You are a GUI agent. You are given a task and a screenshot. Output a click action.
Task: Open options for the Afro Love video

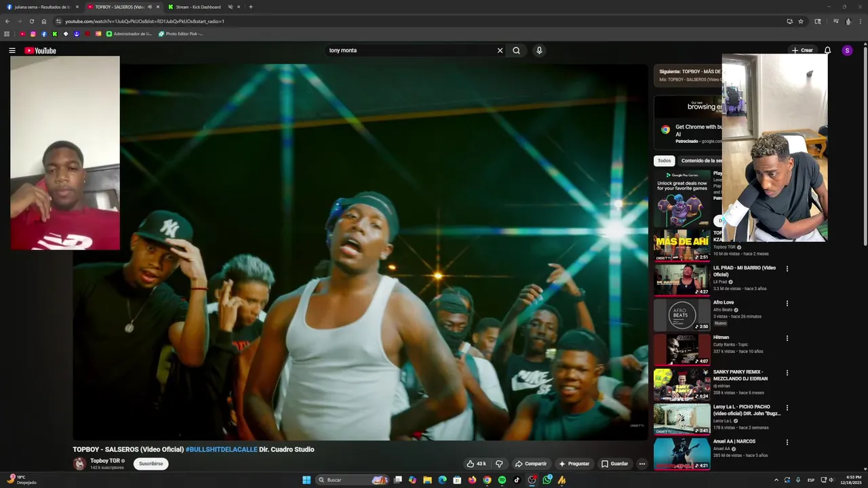pyautogui.click(x=787, y=304)
